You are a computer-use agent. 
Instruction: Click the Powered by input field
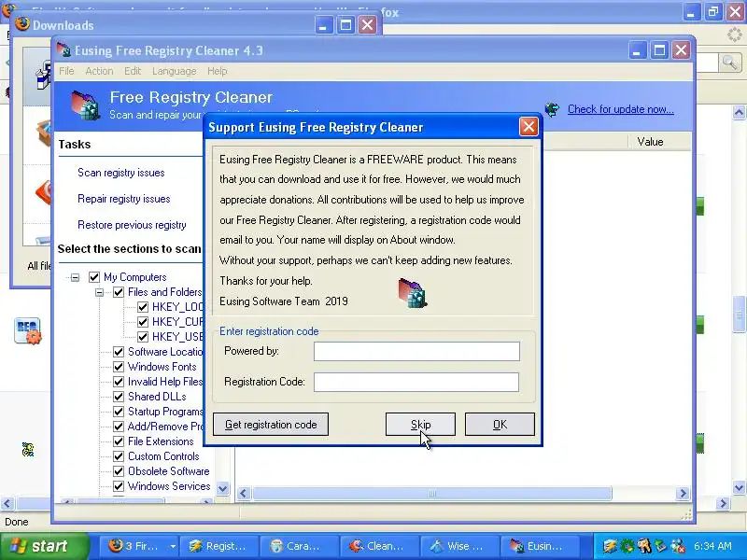(x=416, y=352)
